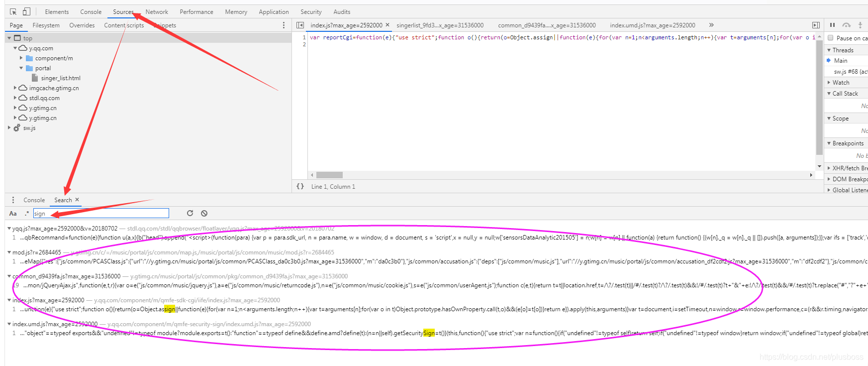Expand the component/m folder
This screenshot has width=868, height=366.
click(x=21, y=58)
